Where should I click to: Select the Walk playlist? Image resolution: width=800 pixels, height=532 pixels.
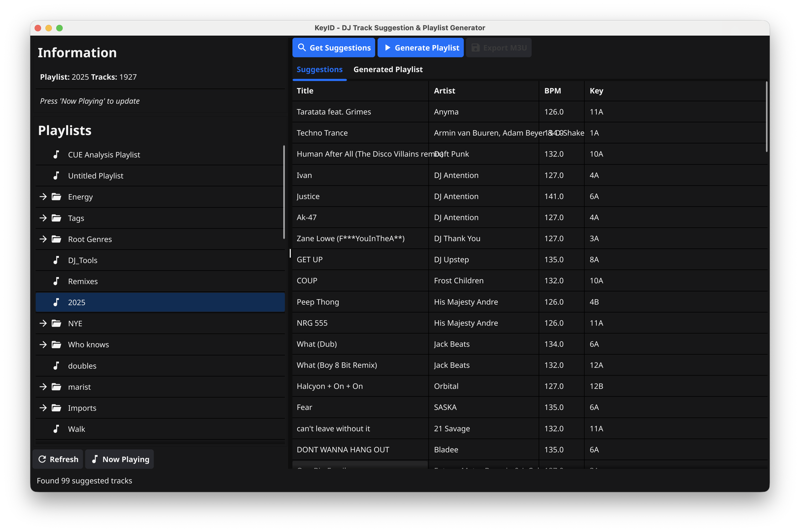click(160, 429)
